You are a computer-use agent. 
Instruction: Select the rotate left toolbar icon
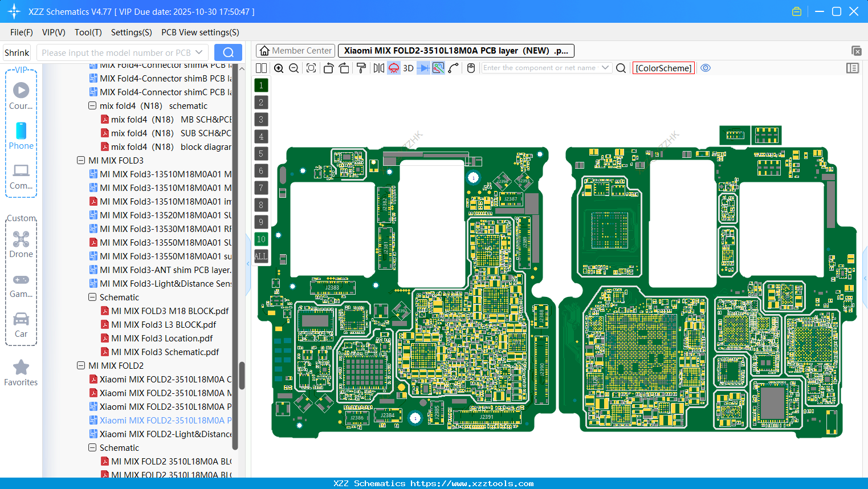328,68
